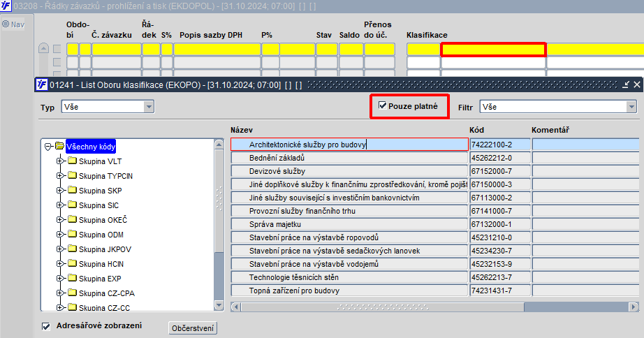The height and width of the screenshot is (338, 644).
Task: Click the Skupina CZ-CPA folder icon
Action: [x=73, y=293]
